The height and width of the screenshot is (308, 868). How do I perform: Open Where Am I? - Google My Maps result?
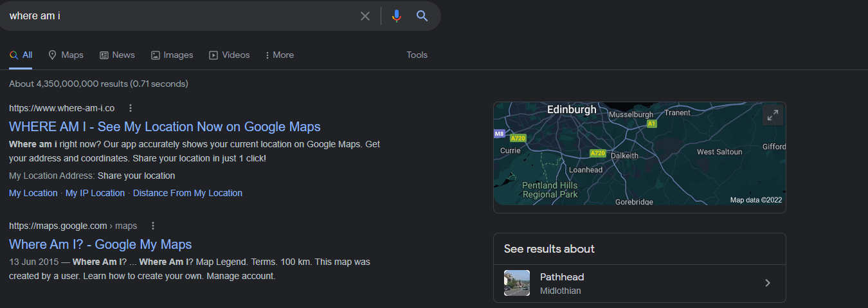click(100, 244)
